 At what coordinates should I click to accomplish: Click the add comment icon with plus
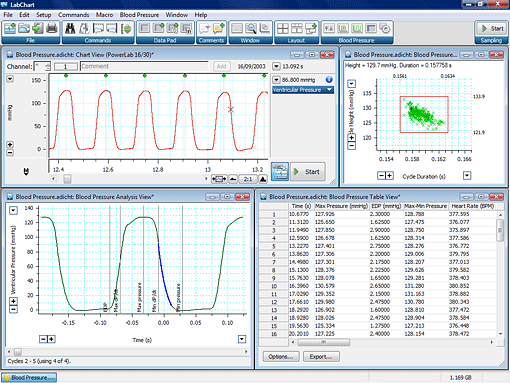point(218,28)
